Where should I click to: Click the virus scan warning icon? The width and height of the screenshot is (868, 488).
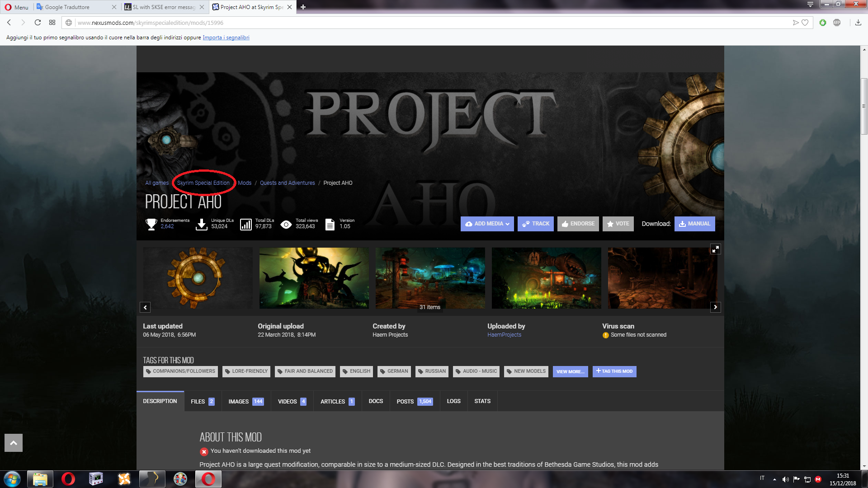click(x=606, y=335)
